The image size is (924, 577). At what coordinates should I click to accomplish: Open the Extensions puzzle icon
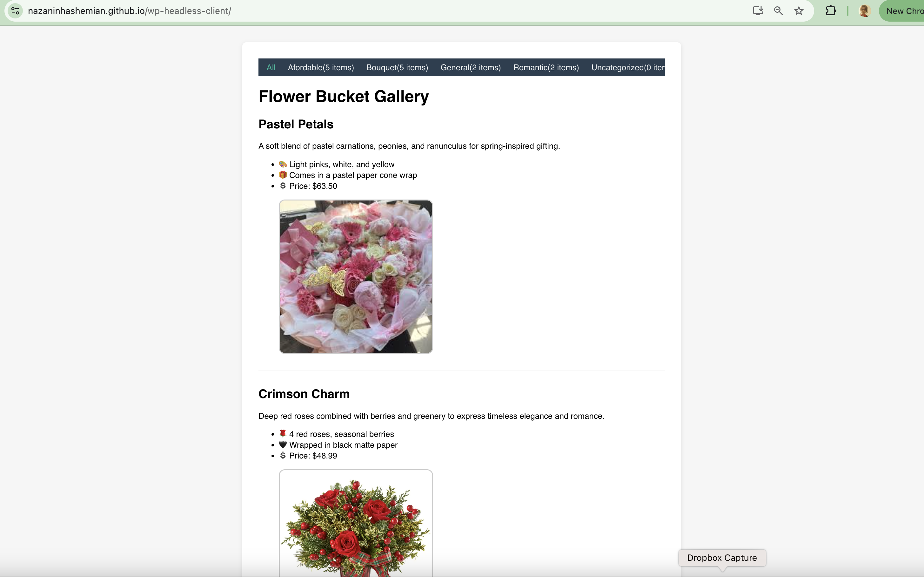[831, 11]
